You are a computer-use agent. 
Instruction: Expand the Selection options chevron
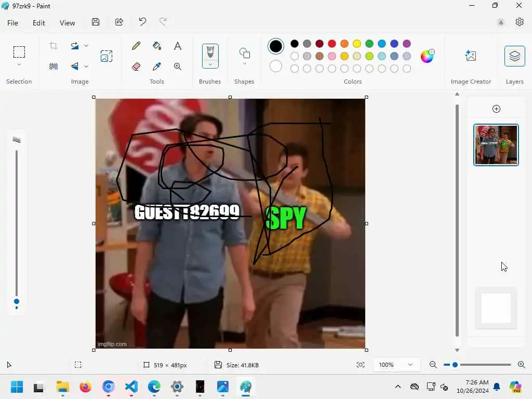pyautogui.click(x=19, y=64)
